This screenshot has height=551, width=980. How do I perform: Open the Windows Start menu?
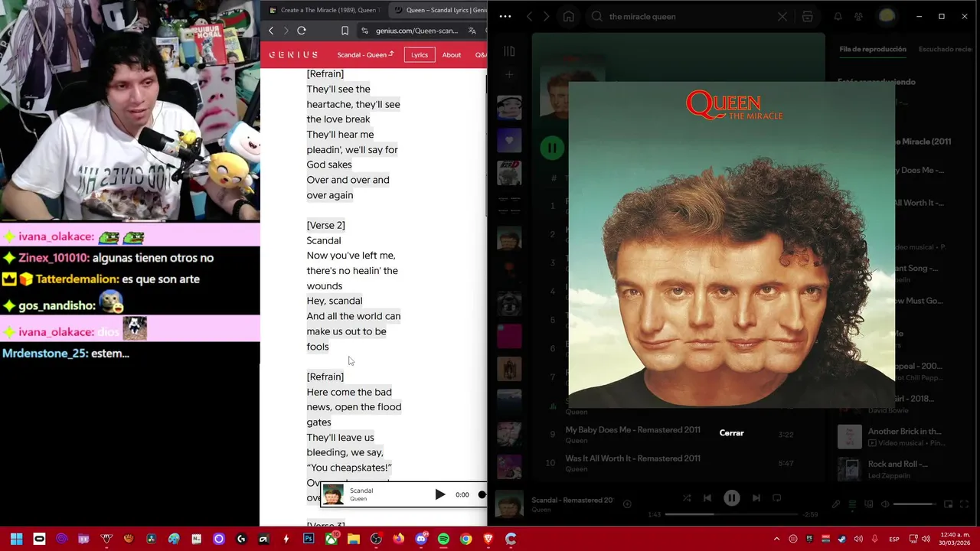16,539
